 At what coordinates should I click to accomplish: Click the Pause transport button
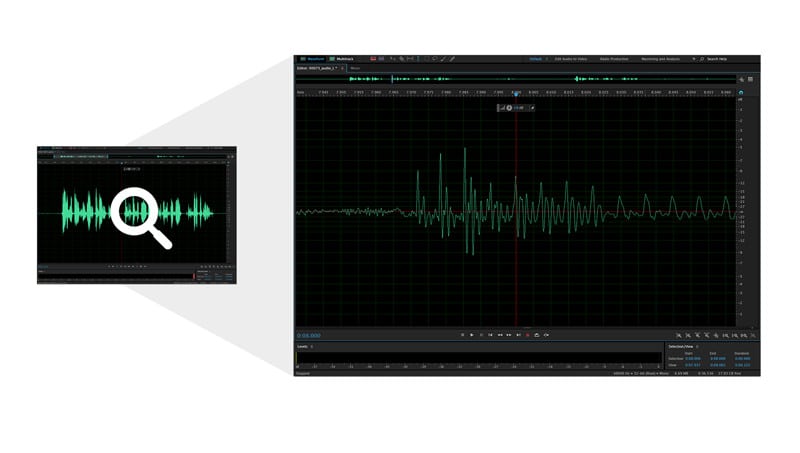[481, 335]
